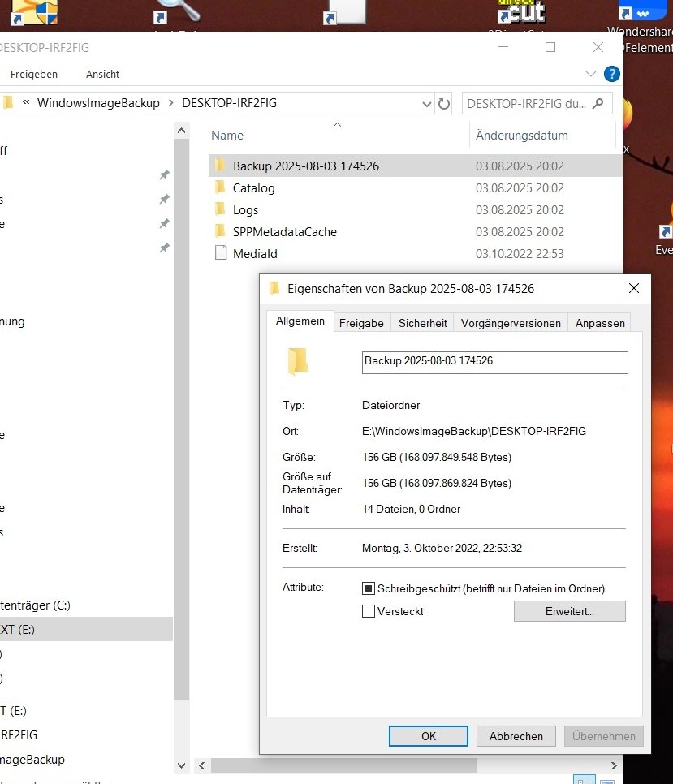Viewport: 673px width, 784px height.
Task: Click the refresh icon beside the address bar
Action: (x=443, y=104)
